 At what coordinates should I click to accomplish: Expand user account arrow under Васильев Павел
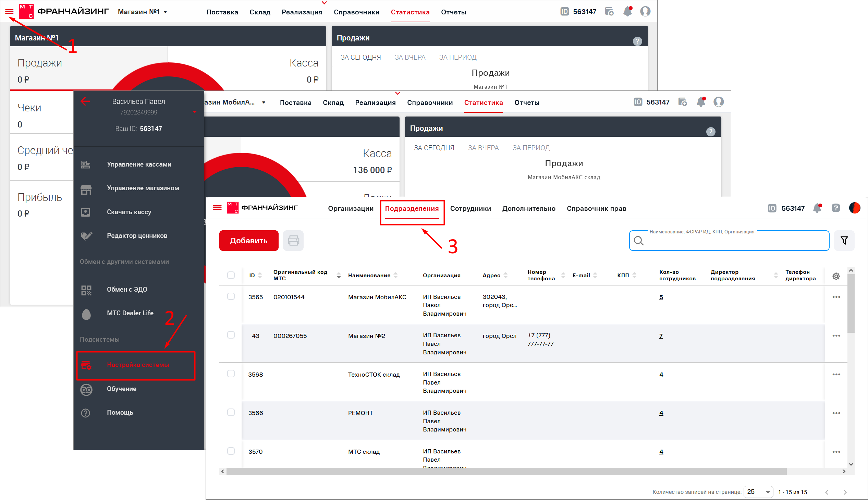pyautogui.click(x=195, y=112)
